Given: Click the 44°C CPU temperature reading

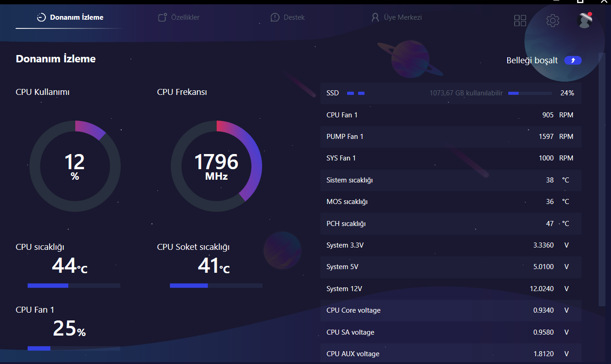Looking at the screenshot, I should (69, 265).
